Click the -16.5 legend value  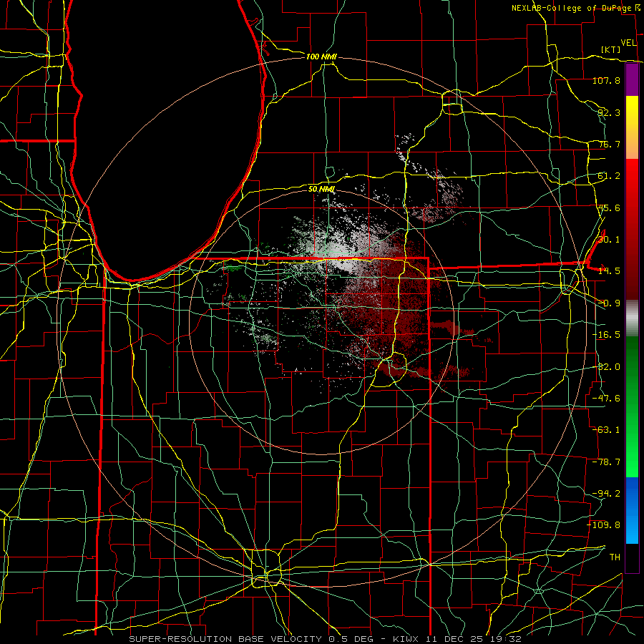(606, 335)
